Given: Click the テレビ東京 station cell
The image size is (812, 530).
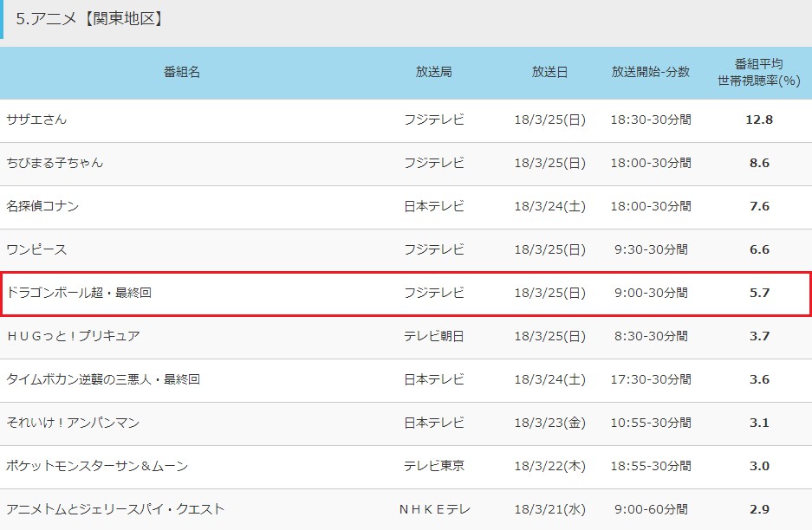Looking at the screenshot, I should click(x=433, y=466).
